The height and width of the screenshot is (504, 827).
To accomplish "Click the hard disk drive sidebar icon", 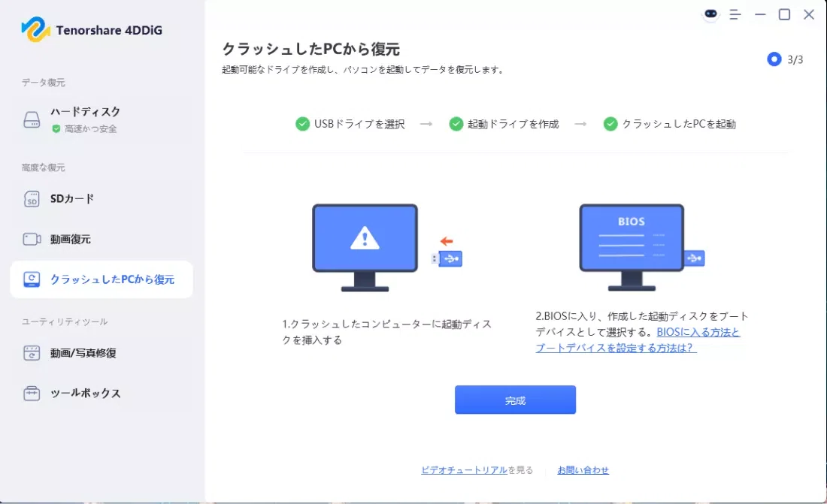I will pos(32,119).
